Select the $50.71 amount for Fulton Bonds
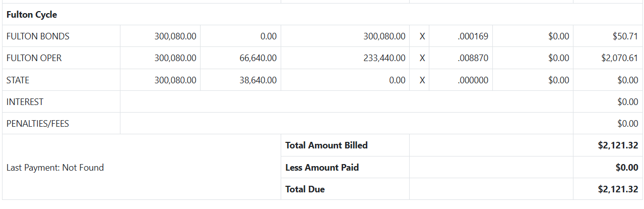The width and height of the screenshot is (644, 209). click(625, 36)
